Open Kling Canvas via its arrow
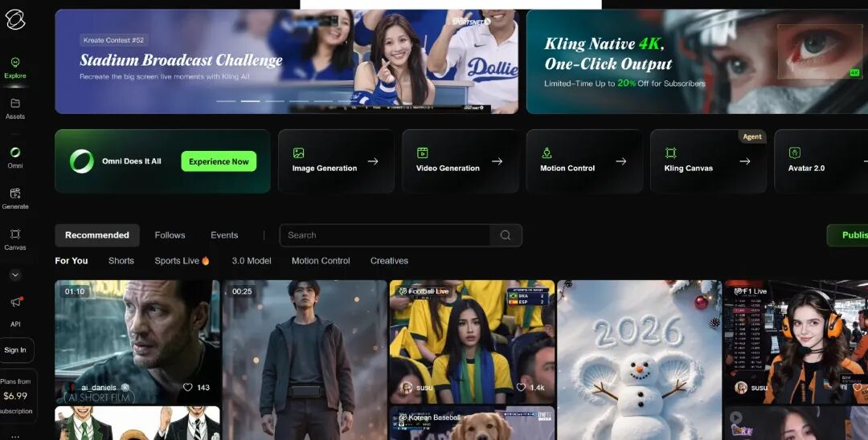The height and width of the screenshot is (440, 868). [x=745, y=161]
